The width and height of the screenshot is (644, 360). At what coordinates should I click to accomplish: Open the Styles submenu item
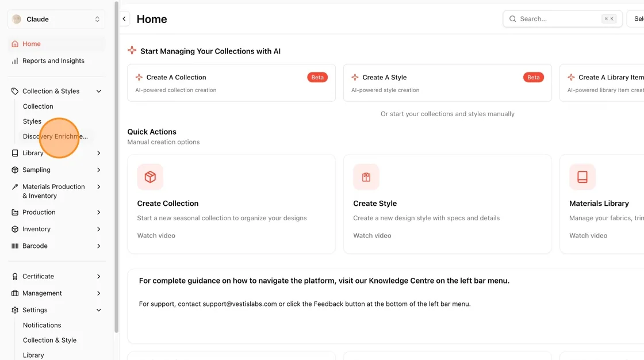(32, 122)
